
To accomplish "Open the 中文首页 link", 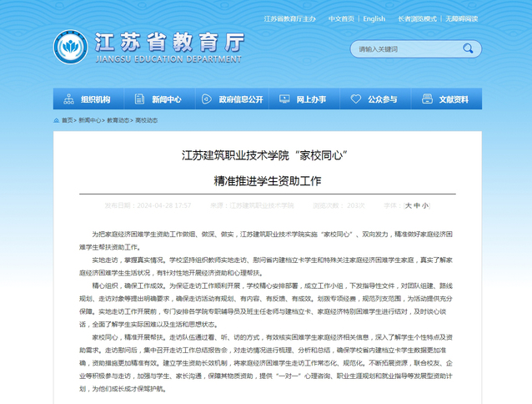I will pos(340,18).
